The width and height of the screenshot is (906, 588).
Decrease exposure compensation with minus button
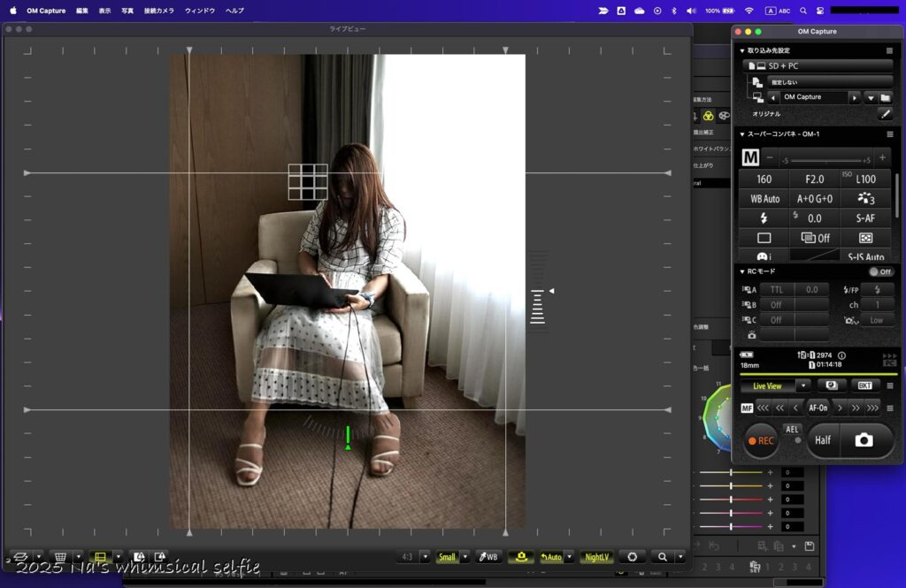point(770,157)
